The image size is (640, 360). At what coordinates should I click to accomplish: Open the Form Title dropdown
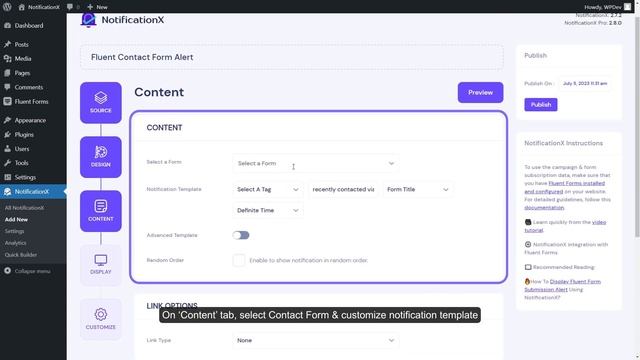[418, 189]
